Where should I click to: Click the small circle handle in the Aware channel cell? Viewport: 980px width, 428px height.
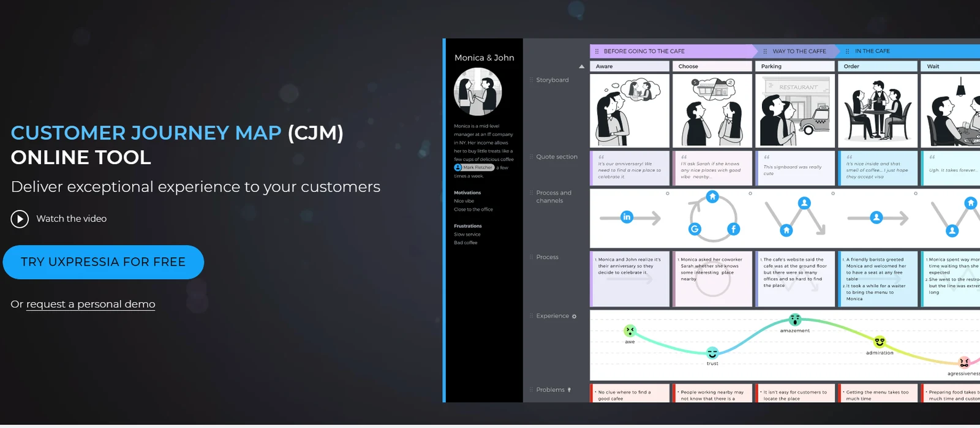pyautogui.click(x=668, y=193)
